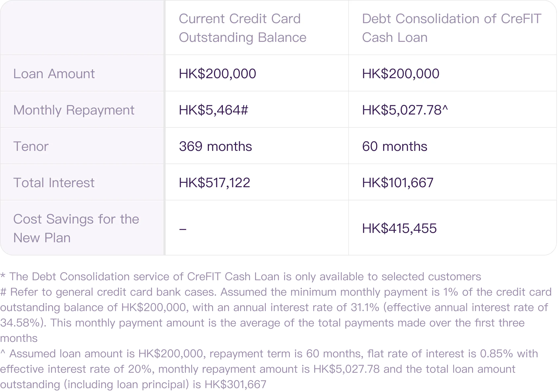This screenshot has height=392, width=558.
Task: Click the 369 months tenor cell
Action: tap(215, 146)
